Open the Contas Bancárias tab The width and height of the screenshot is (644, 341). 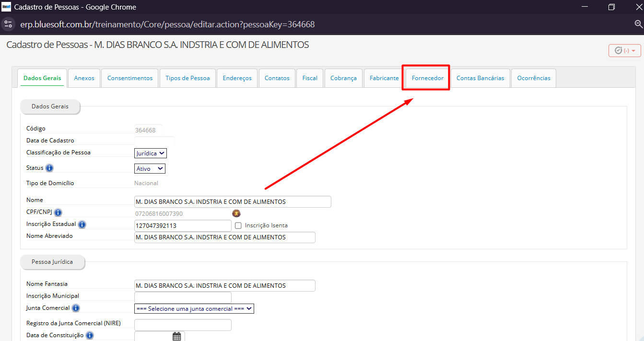pyautogui.click(x=480, y=78)
